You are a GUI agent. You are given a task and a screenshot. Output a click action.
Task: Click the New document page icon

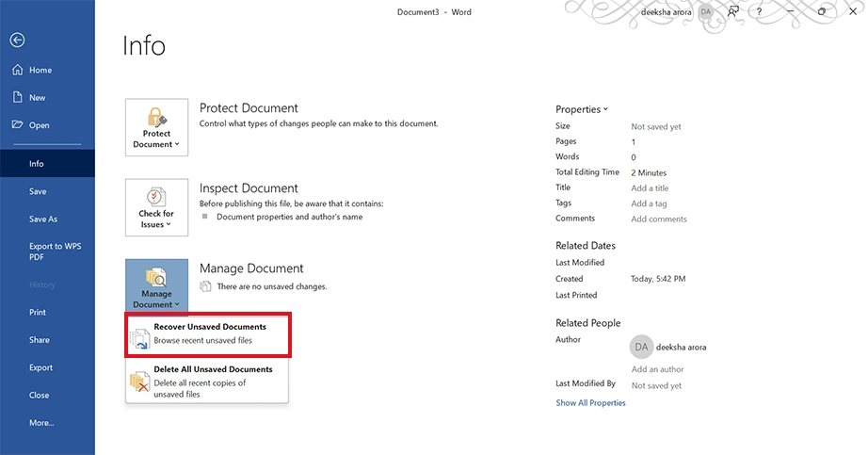[x=18, y=97]
